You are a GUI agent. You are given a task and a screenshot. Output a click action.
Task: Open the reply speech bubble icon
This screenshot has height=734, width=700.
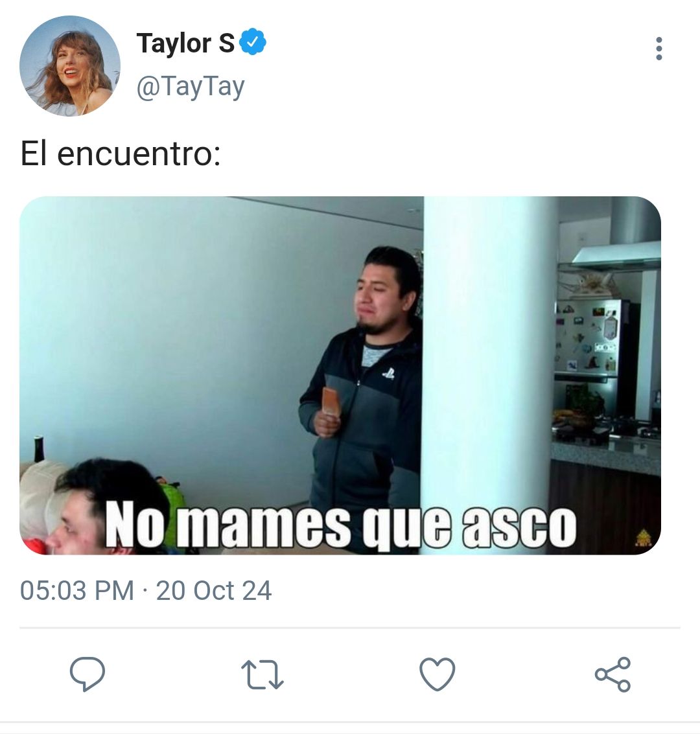coord(87,674)
